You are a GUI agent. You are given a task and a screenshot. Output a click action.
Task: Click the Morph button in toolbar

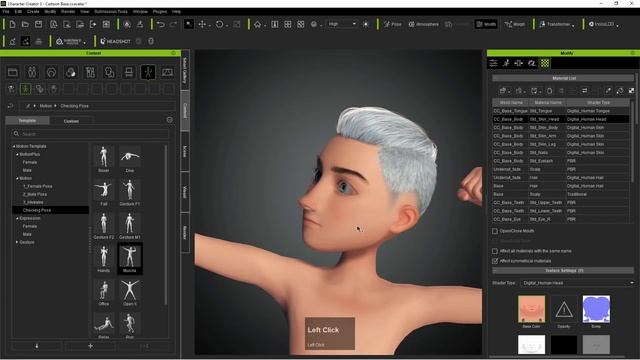tap(515, 24)
